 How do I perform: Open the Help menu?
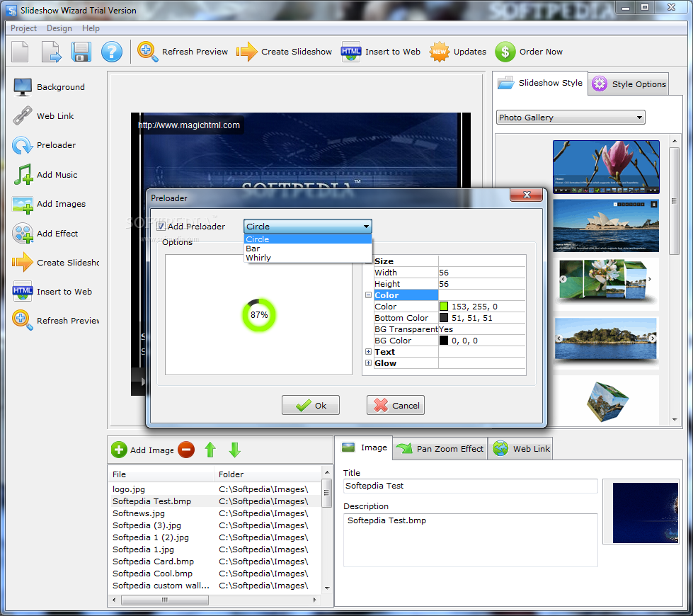tap(91, 28)
